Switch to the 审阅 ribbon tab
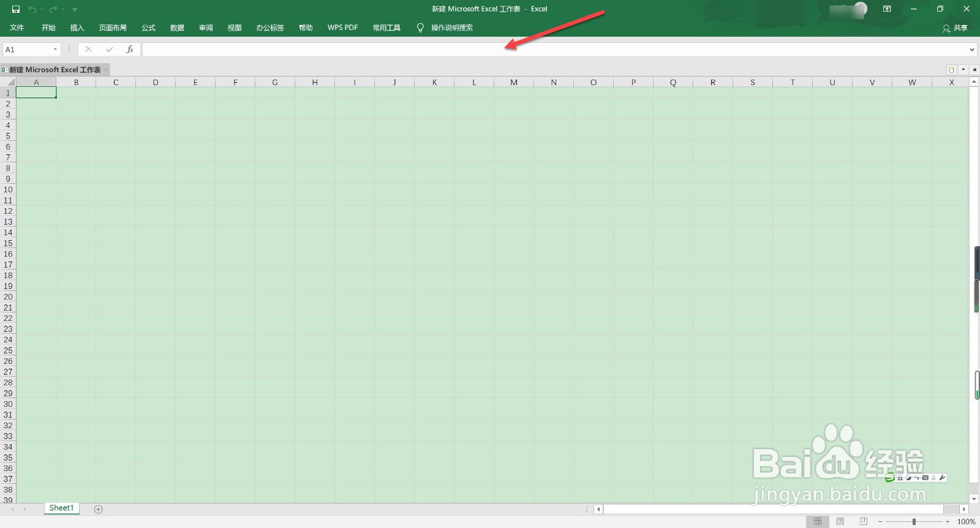This screenshot has height=528, width=980. point(206,28)
